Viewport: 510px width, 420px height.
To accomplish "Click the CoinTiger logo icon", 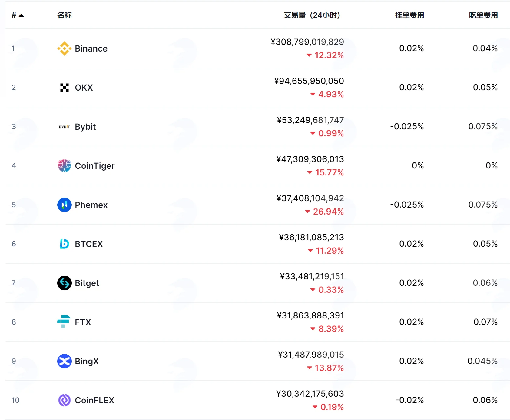I will pos(64,166).
